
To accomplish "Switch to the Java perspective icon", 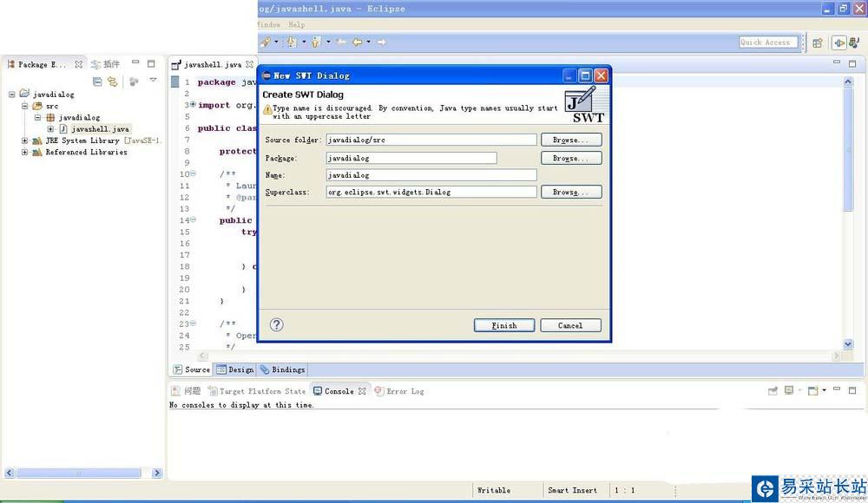I will (854, 42).
